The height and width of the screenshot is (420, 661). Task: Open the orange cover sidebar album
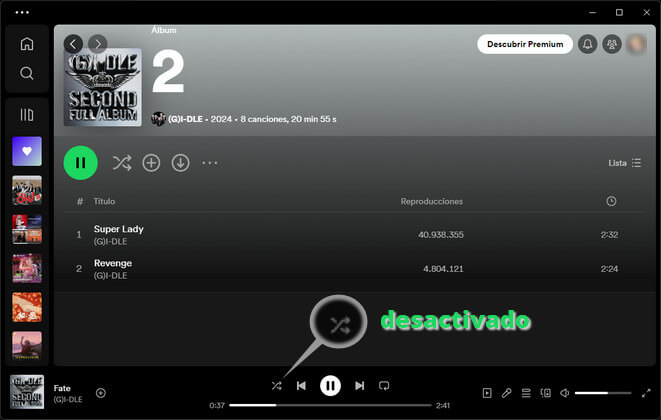click(27, 307)
